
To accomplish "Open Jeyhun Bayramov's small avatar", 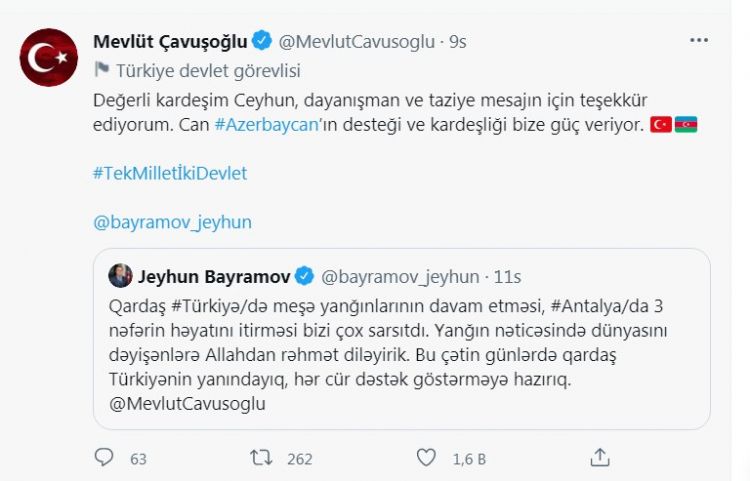I will tap(120, 276).
